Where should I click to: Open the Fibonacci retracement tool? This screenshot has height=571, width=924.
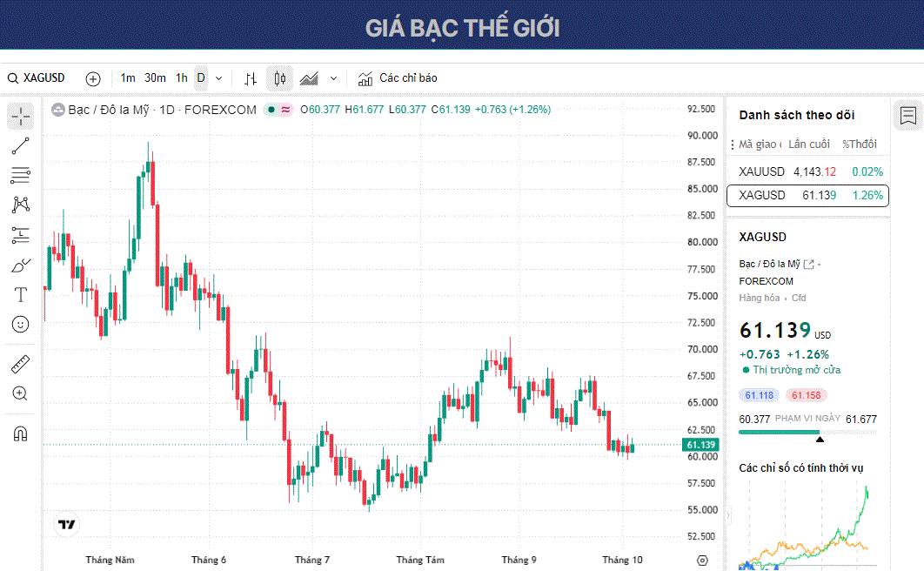21,175
